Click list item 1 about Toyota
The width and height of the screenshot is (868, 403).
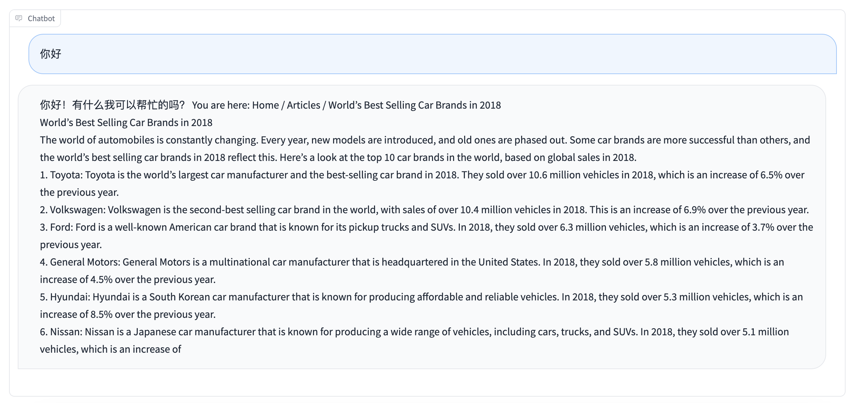click(236, 175)
